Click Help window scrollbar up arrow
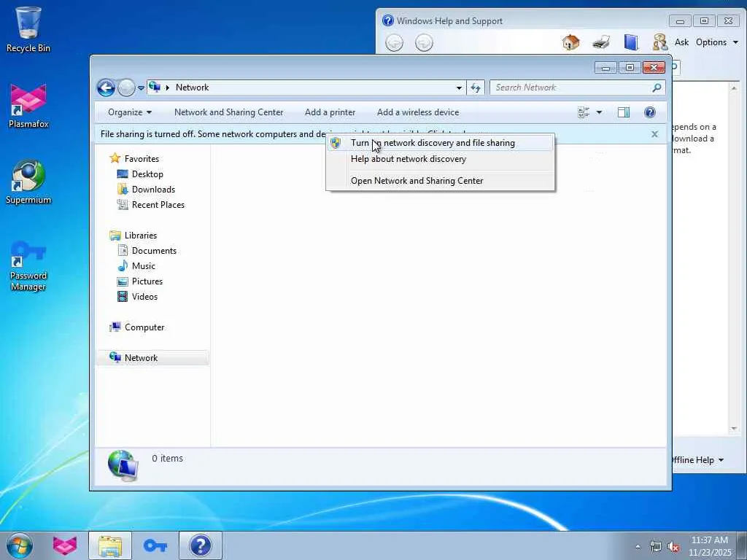Image resolution: width=747 pixels, height=560 pixels. [x=734, y=88]
